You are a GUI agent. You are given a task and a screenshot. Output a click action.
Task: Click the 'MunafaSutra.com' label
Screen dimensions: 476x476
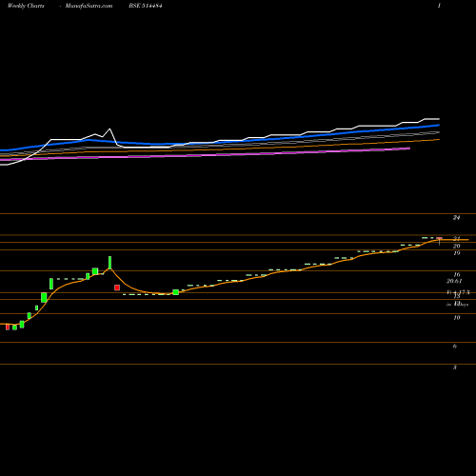click(x=89, y=6)
